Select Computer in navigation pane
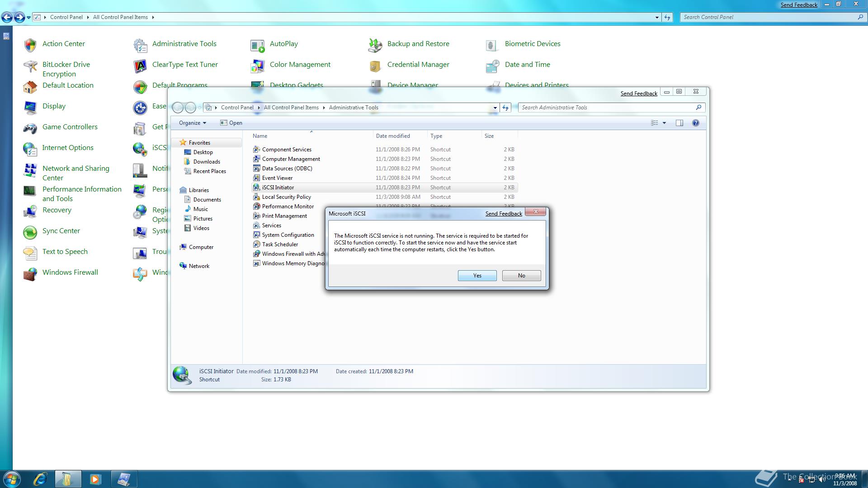The width and height of the screenshot is (868, 488). click(201, 247)
